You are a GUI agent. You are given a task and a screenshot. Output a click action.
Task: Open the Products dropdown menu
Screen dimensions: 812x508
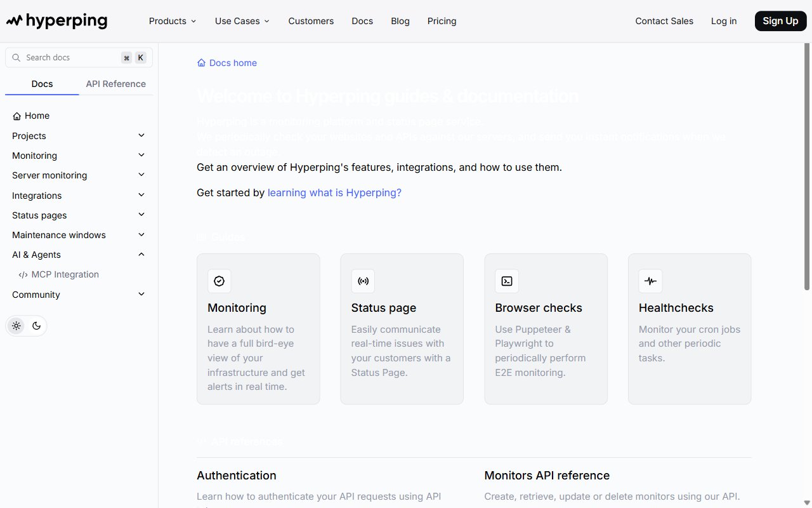(x=173, y=21)
